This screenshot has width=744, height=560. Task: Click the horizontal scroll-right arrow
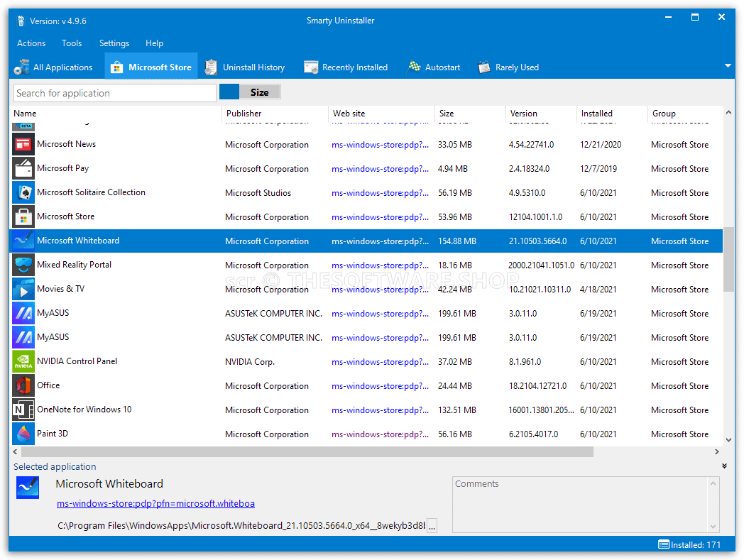pos(717,452)
